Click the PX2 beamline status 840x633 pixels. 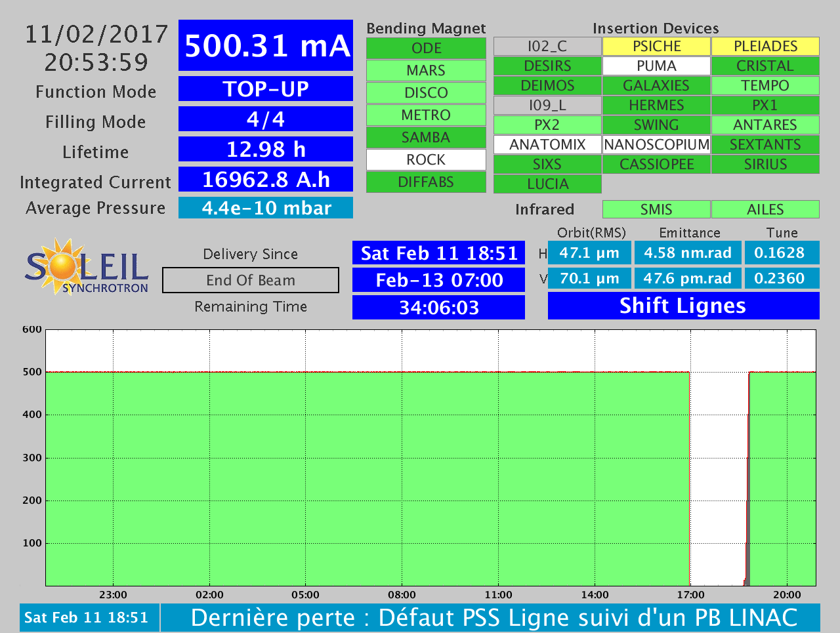pyautogui.click(x=547, y=125)
